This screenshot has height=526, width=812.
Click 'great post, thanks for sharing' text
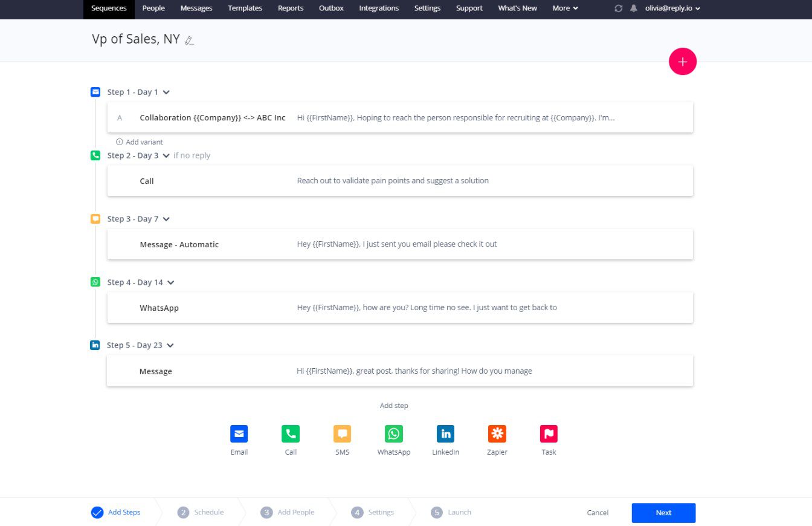coord(413,371)
